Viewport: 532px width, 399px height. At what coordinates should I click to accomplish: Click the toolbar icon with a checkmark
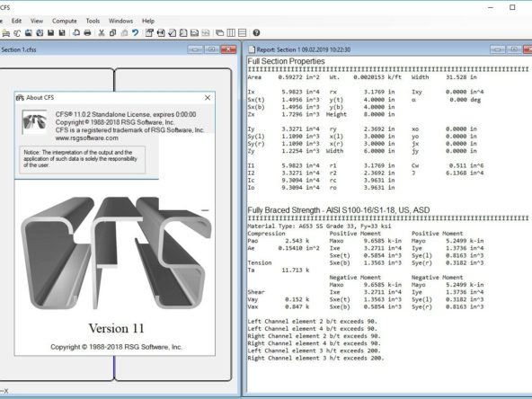[x=172, y=33]
